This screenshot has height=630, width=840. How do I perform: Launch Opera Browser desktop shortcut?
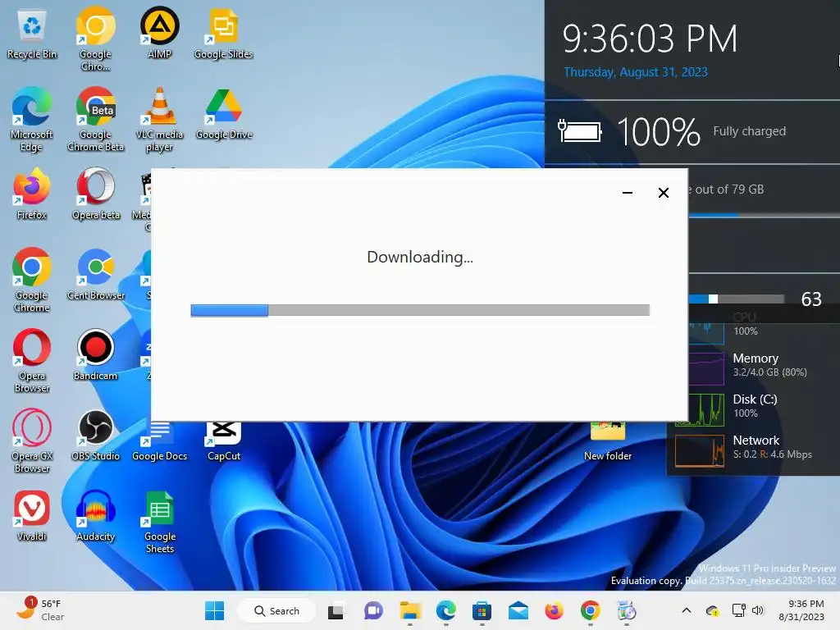pos(32,361)
